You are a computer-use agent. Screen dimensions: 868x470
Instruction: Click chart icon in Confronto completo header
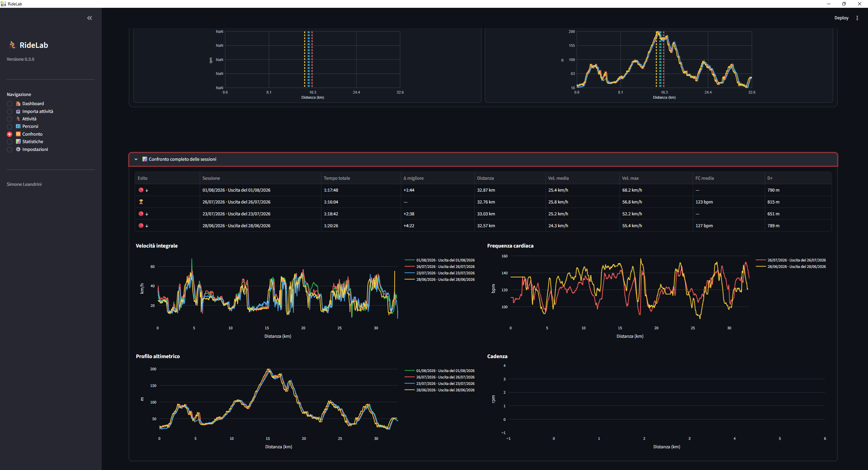coord(145,159)
